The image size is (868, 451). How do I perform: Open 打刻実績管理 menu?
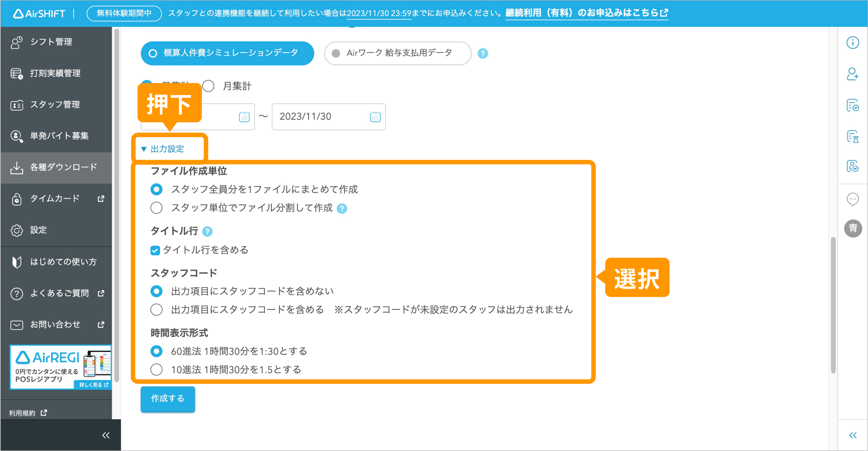click(56, 74)
